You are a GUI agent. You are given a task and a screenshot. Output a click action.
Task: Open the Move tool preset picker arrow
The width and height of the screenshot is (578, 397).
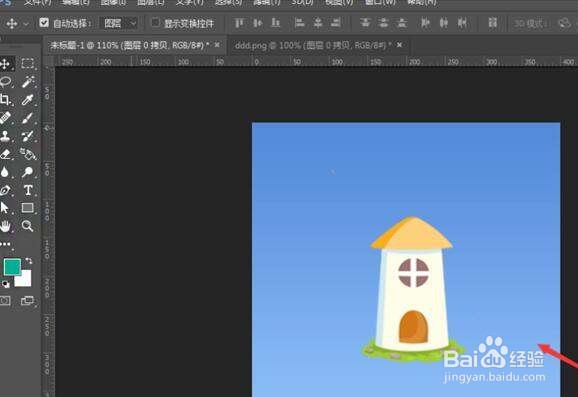tap(26, 24)
